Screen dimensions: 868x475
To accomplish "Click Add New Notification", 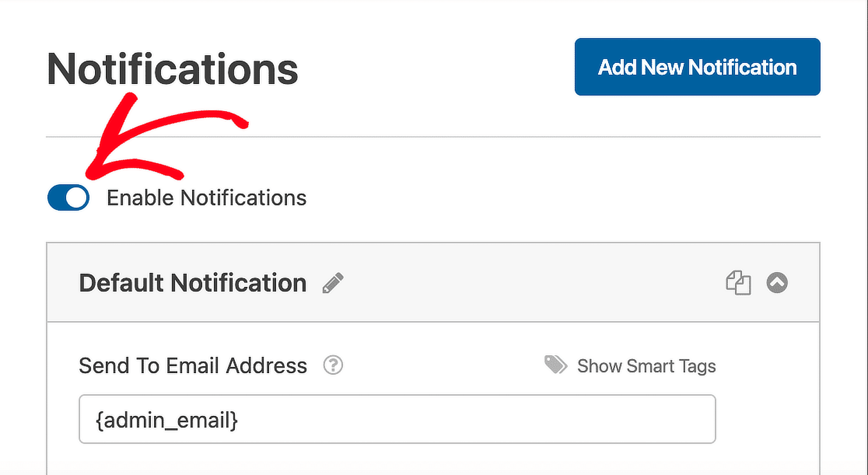I will tap(697, 67).
